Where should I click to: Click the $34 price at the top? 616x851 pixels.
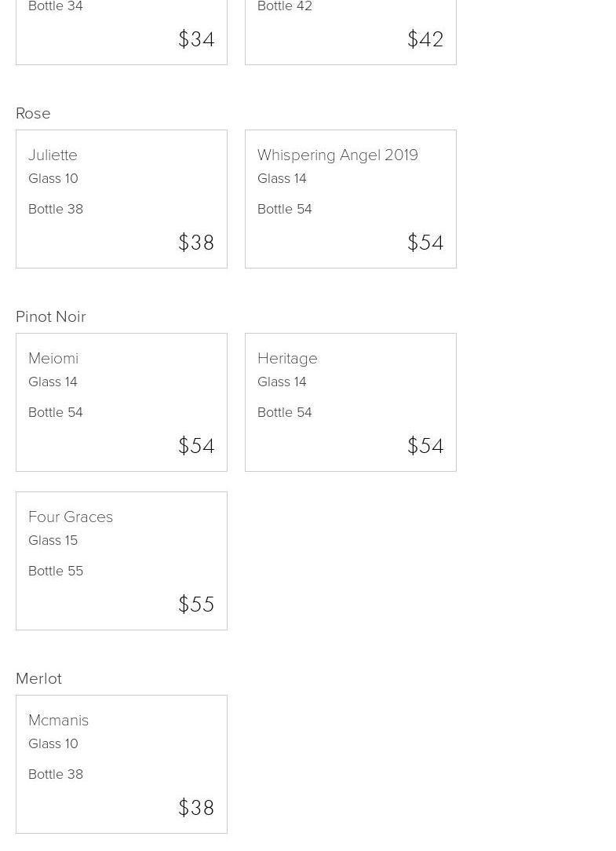click(196, 39)
